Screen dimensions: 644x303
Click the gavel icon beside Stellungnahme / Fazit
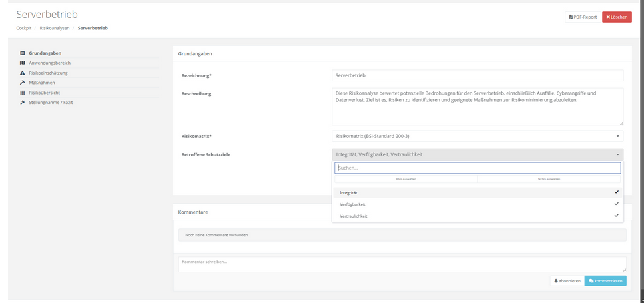click(23, 103)
